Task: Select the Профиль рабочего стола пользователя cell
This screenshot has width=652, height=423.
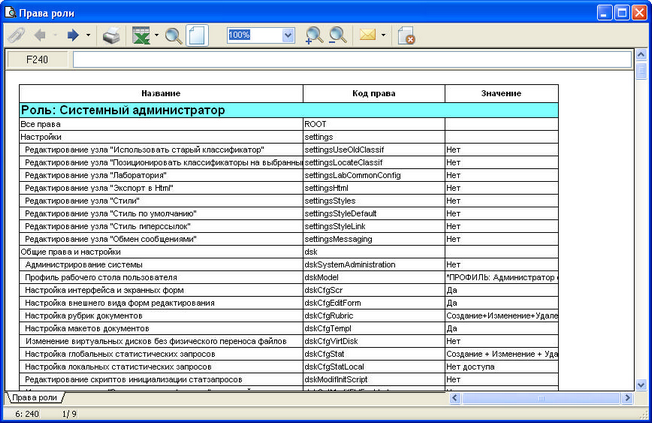Action: pyautogui.click(x=161, y=278)
